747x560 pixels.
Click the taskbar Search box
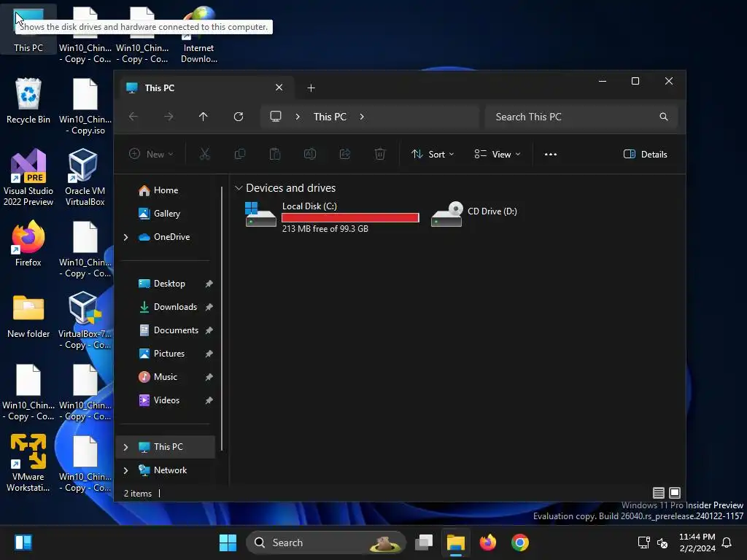326,542
